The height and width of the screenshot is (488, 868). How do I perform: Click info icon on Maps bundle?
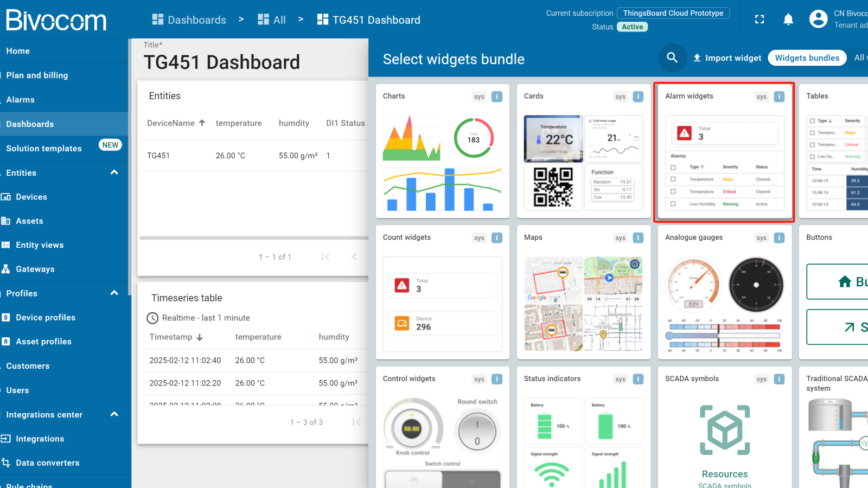638,238
